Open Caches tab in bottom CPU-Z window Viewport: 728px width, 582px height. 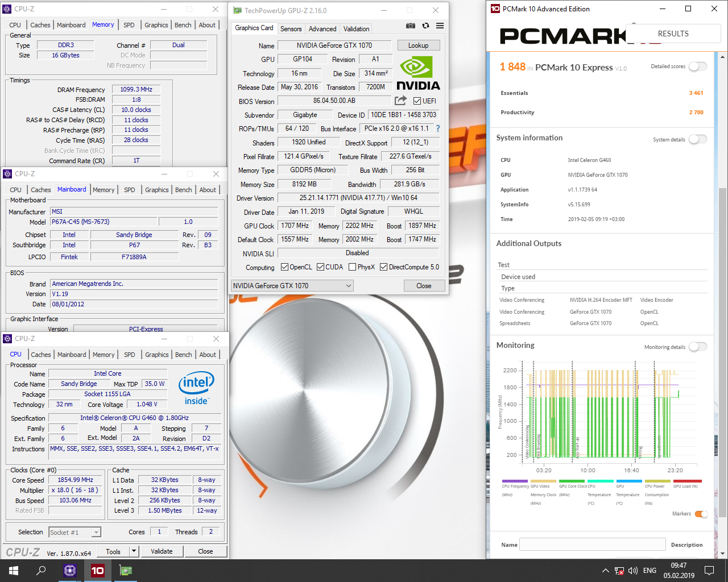[x=41, y=355]
